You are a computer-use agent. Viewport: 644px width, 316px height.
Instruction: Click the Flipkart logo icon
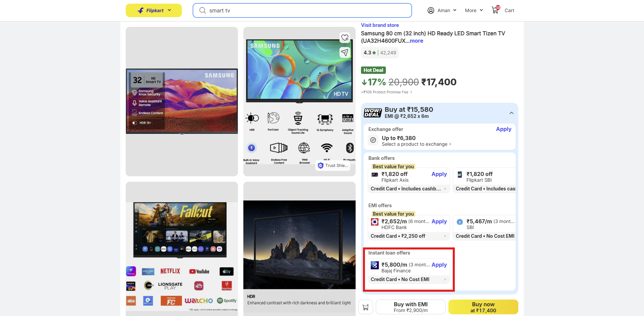pos(141,10)
